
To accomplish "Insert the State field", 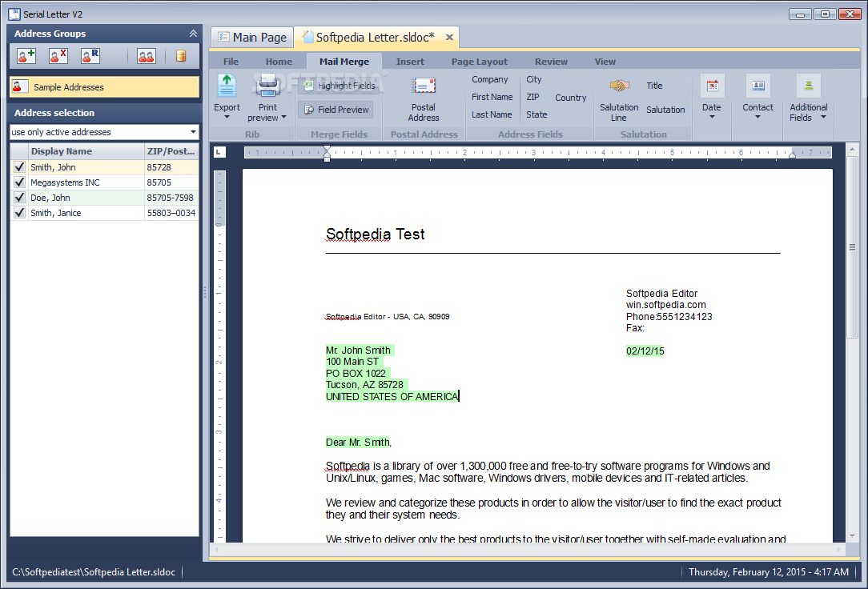I will (536, 114).
